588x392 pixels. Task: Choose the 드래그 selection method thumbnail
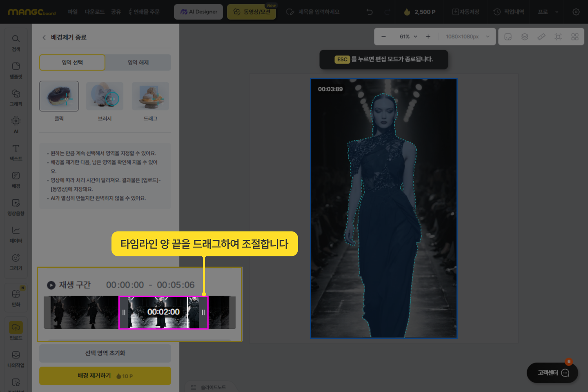click(150, 96)
